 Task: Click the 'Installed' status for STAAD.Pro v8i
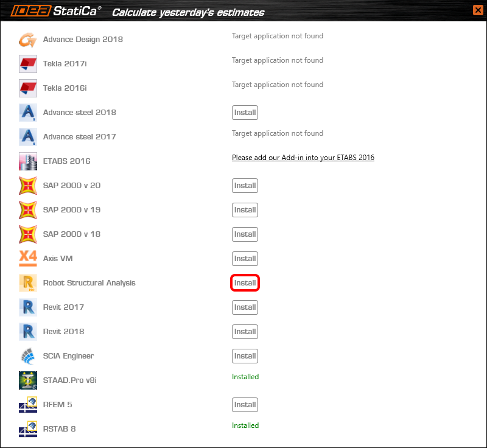[245, 377]
